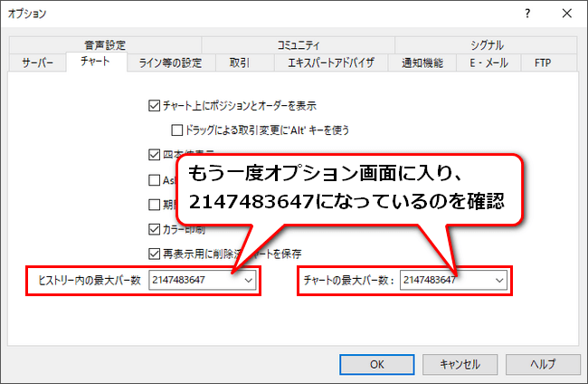The image size is (588, 384).
Task: Expand ヒストリー内の最大バー数 dropdown arrow
Action: pyautogui.click(x=248, y=280)
